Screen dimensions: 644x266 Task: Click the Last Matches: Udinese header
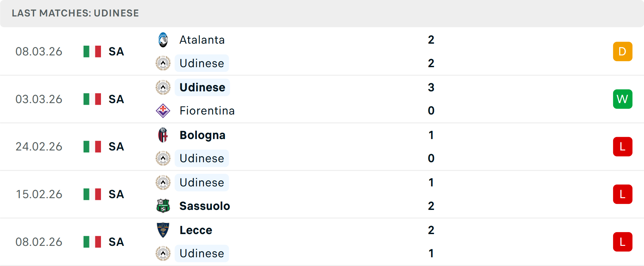tap(75, 13)
